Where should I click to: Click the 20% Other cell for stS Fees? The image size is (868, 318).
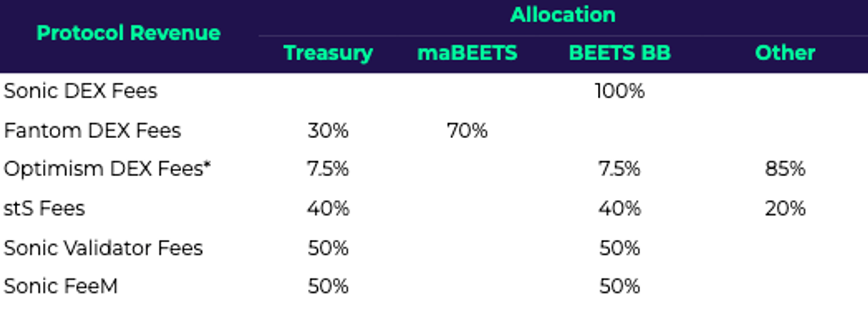785,208
